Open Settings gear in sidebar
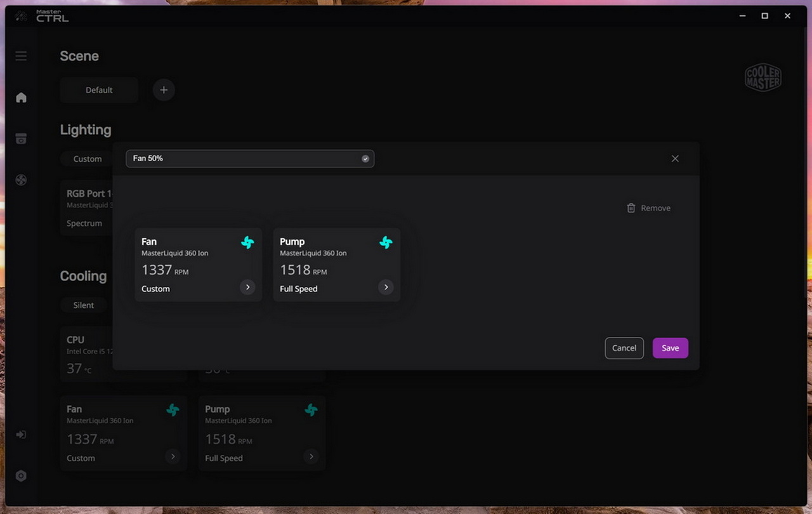Image resolution: width=812 pixels, height=514 pixels. tap(21, 476)
